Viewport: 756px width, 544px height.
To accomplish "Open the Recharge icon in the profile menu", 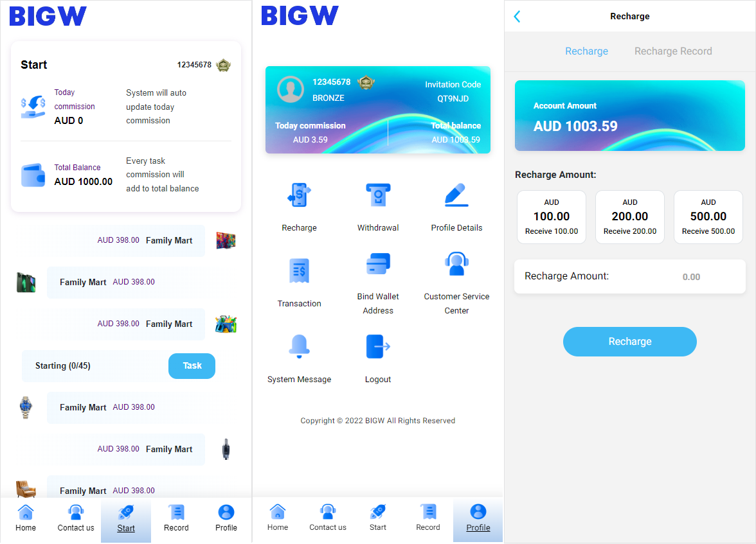I will 299,195.
